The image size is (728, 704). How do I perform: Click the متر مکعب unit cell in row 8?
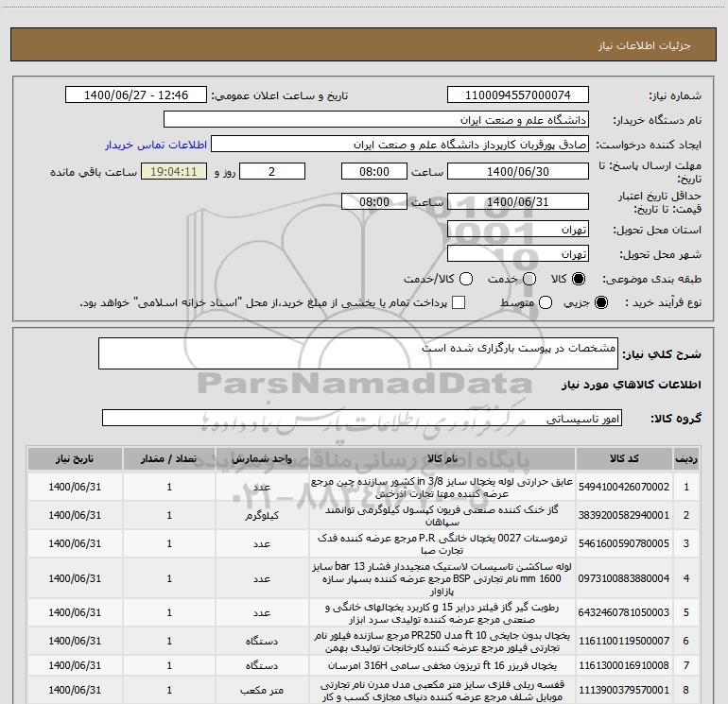pyautogui.click(x=262, y=691)
